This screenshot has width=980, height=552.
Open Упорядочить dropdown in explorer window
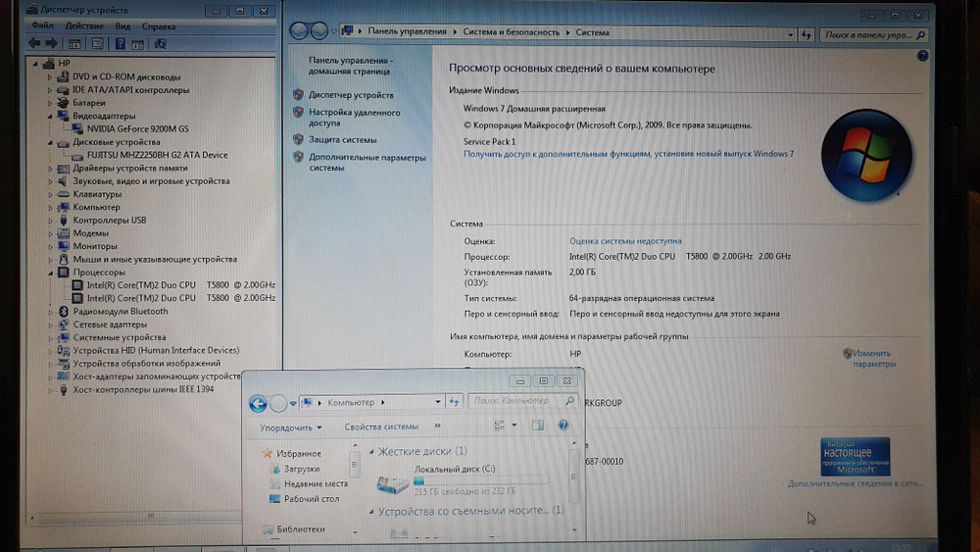pos(291,427)
